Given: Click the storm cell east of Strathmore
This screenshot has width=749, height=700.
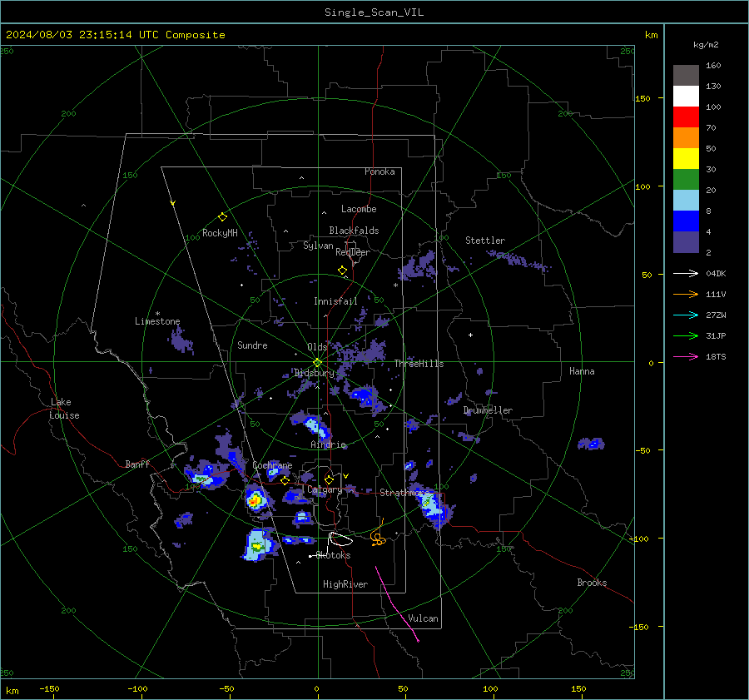Looking at the screenshot, I should 432,508.
